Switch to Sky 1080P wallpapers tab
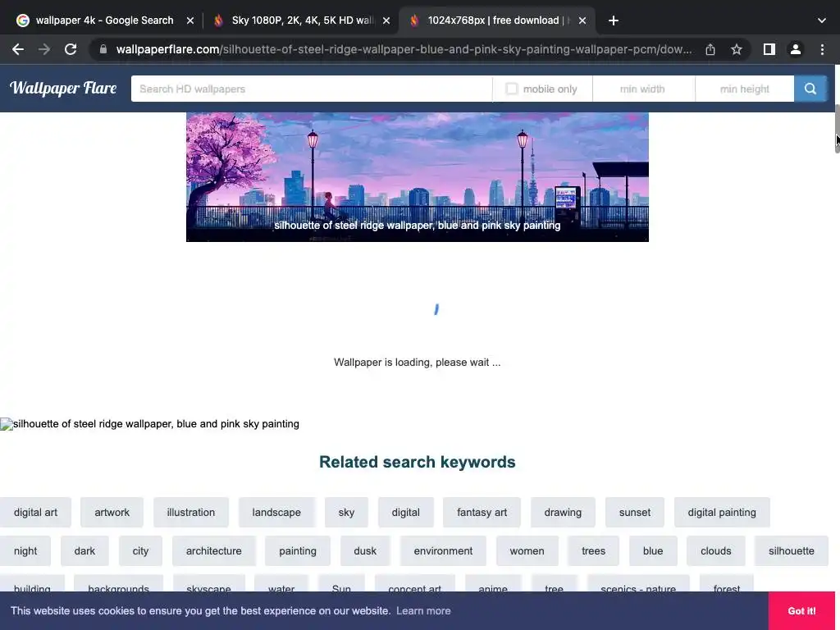This screenshot has height=630, width=840. pos(303,21)
